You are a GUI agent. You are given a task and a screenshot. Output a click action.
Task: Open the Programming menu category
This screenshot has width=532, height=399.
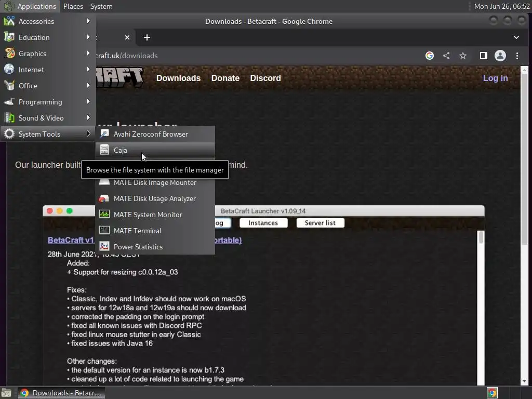tap(48, 102)
